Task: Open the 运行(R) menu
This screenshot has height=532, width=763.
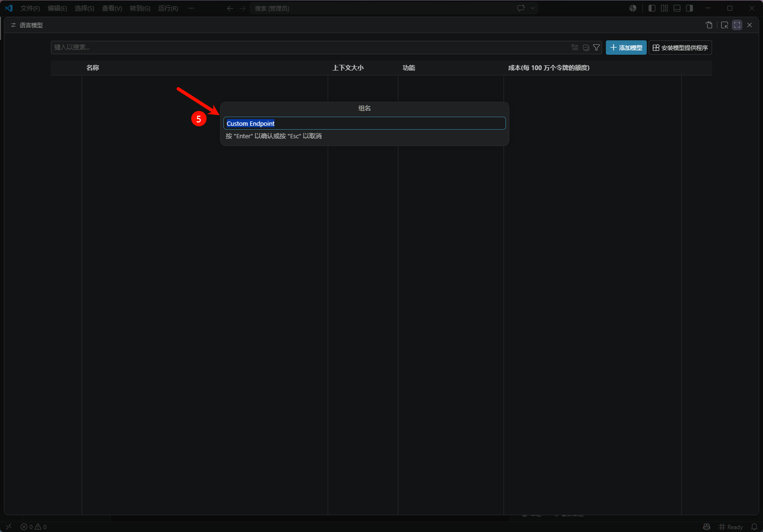Action: (168, 8)
